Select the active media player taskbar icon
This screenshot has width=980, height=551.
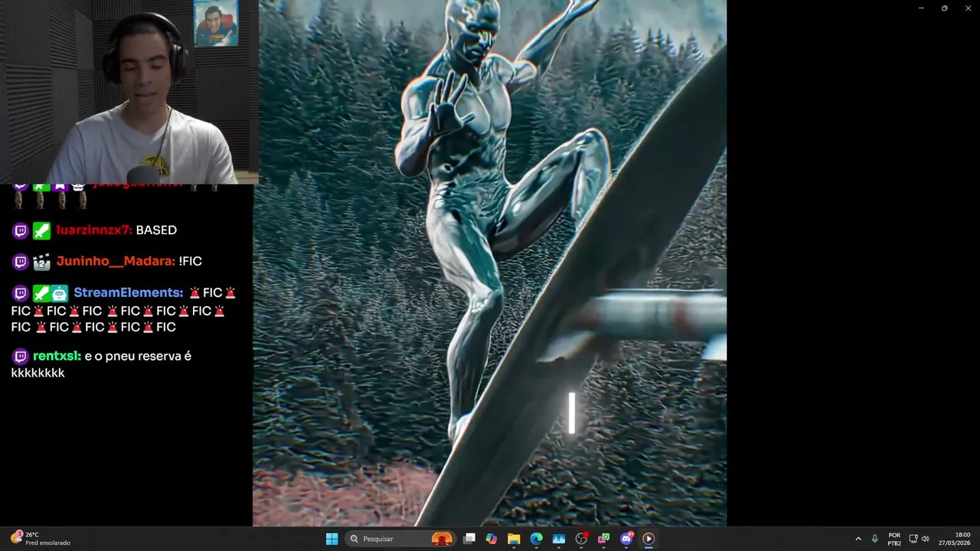pyautogui.click(x=648, y=539)
